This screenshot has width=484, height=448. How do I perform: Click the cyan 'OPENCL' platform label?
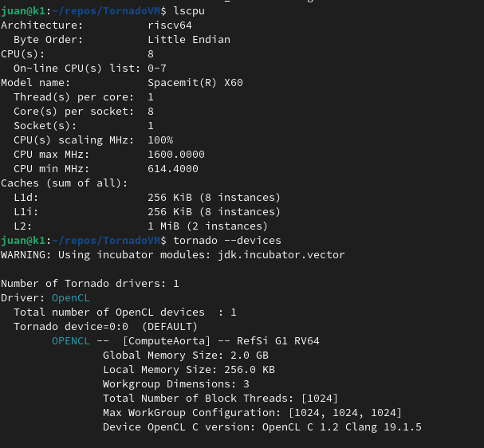pos(71,341)
